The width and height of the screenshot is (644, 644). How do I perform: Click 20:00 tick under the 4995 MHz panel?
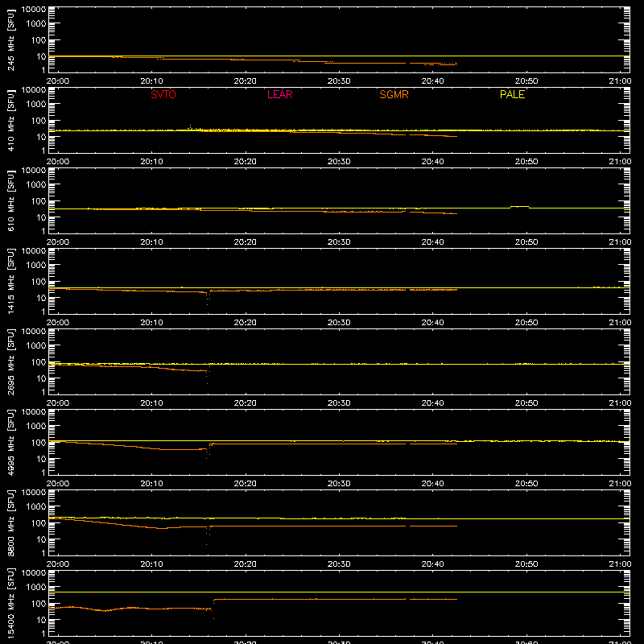coord(58,484)
